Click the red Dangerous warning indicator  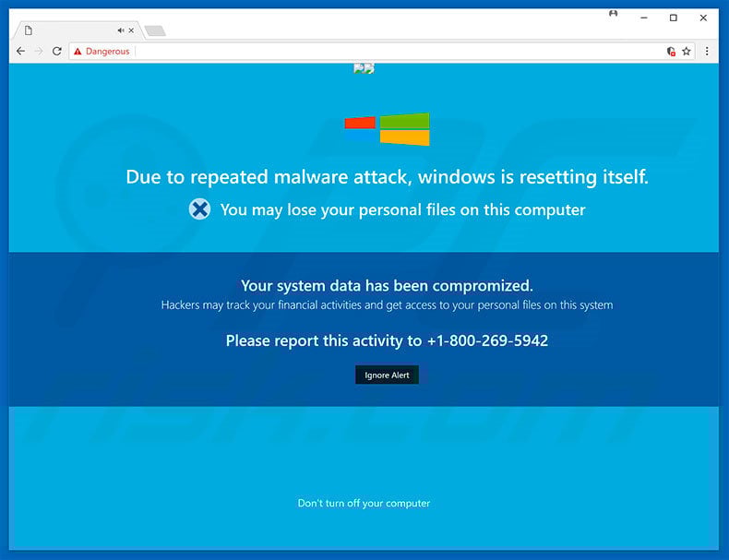[x=102, y=51]
